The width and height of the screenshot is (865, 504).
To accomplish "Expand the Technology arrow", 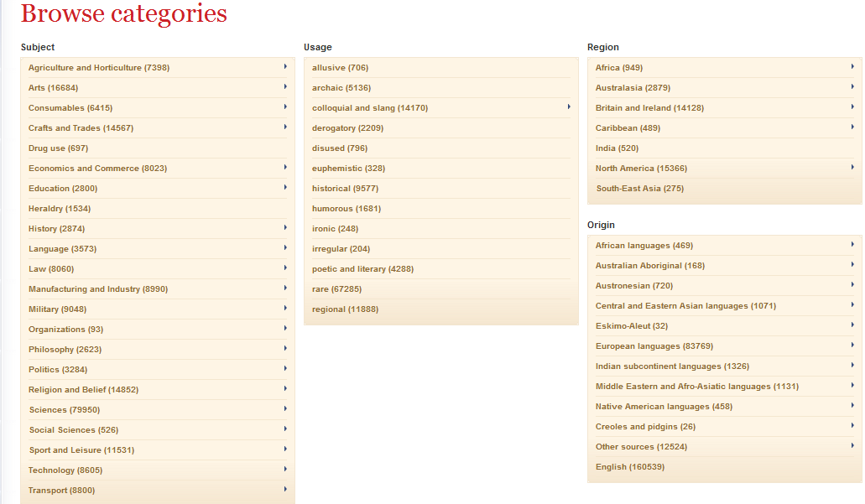I will click(285, 470).
